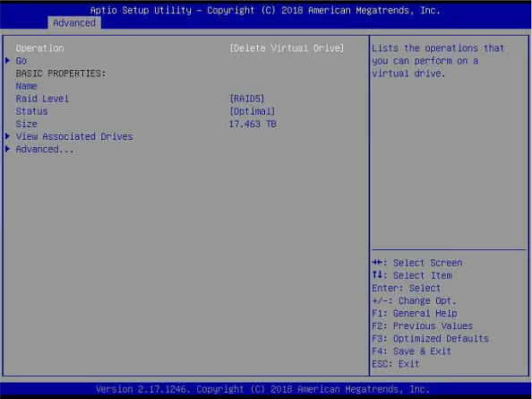Click the BASIC PROPERTIES heading

tap(61, 74)
